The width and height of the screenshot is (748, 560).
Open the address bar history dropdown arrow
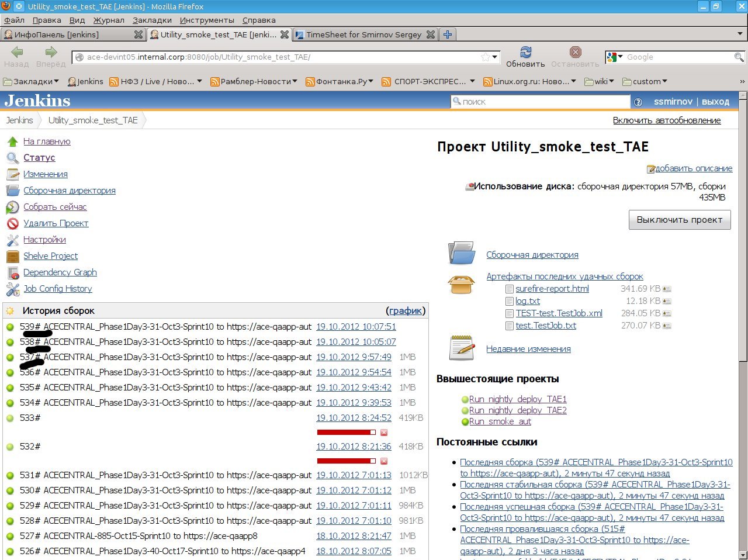495,57
